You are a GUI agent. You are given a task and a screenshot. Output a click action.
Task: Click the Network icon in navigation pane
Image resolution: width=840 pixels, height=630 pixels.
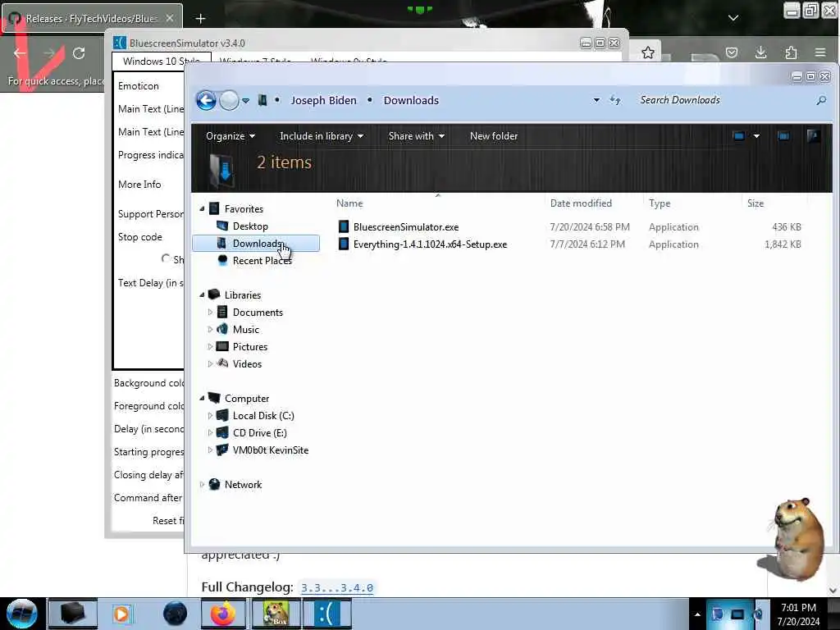[x=214, y=484]
